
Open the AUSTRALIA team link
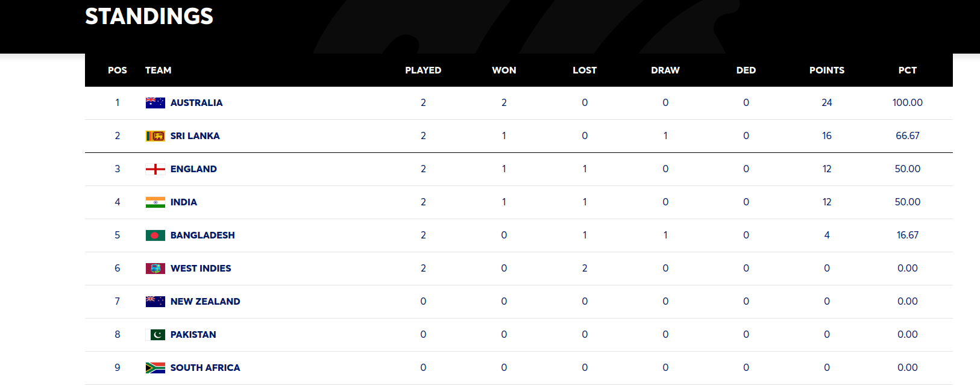point(196,103)
